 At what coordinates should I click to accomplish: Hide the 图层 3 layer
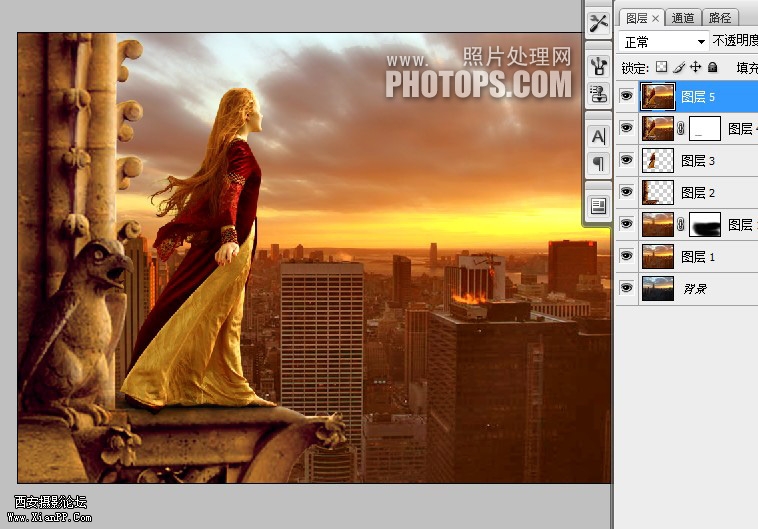coord(627,160)
